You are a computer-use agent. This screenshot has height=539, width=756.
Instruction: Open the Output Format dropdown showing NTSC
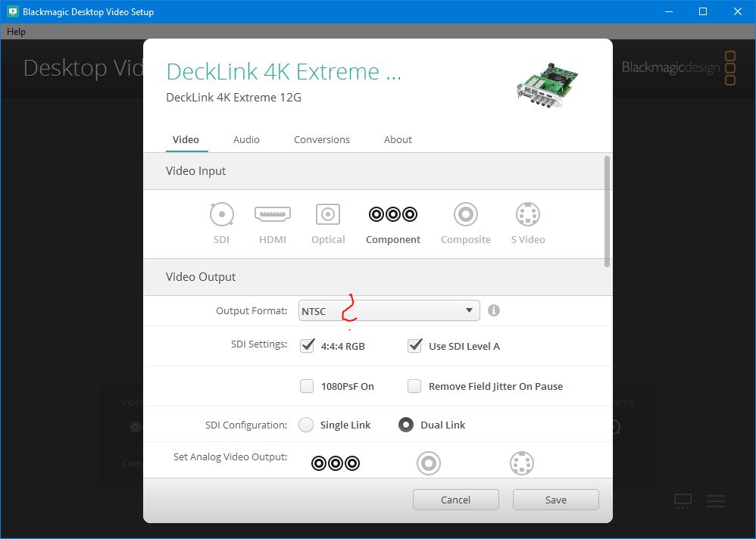pyautogui.click(x=389, y=310)
